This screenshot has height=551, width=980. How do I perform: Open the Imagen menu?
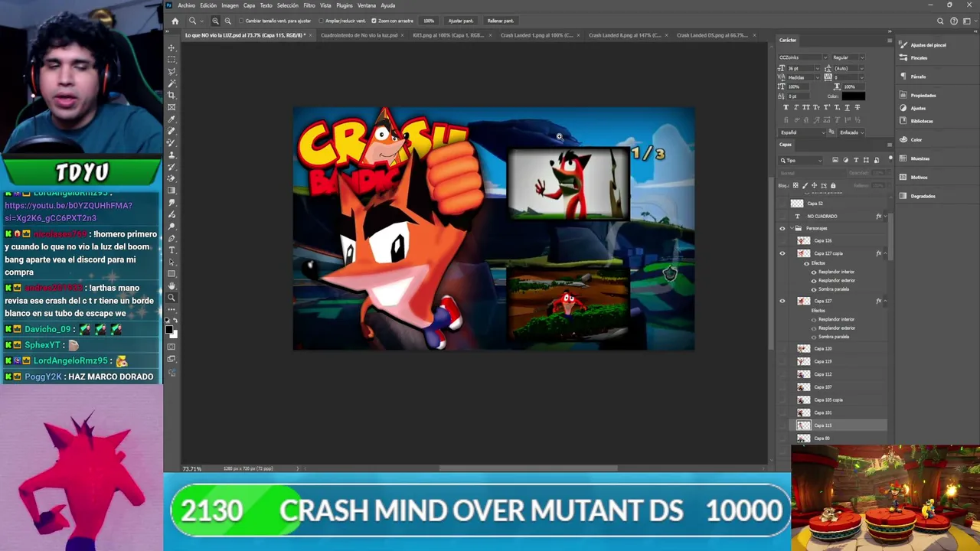[x=230, y=5]
